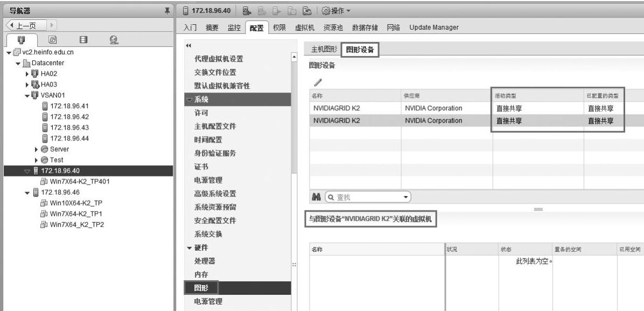This screenshot has height=311, width=644.
Task: Click the VM icon of Win7X64-K2_TP401
Action: (x=44, y=181)
